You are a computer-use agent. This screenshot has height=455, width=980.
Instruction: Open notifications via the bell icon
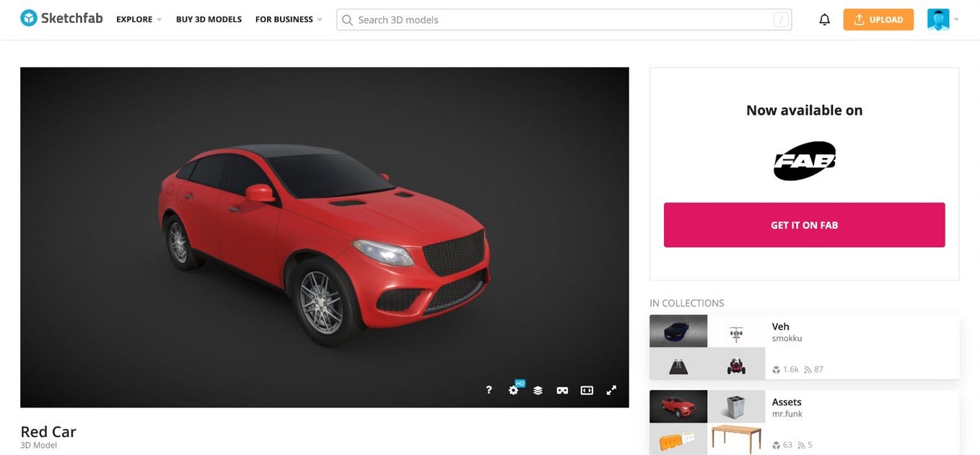tap(824, 19)
